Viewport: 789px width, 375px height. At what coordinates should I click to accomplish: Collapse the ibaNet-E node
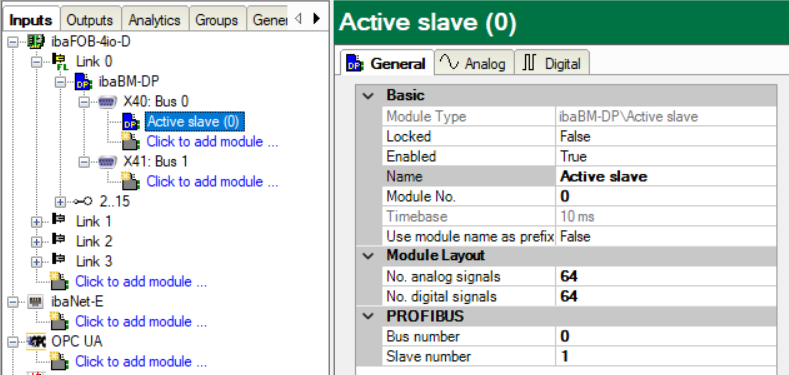coord(13,302)
